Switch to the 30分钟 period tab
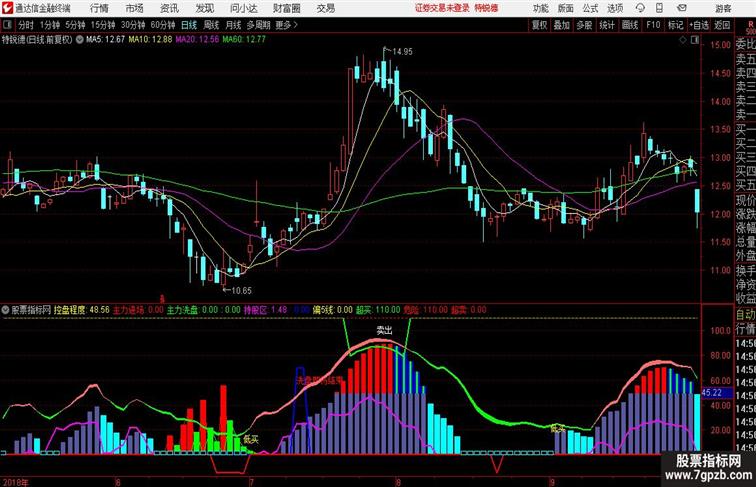 133,25
